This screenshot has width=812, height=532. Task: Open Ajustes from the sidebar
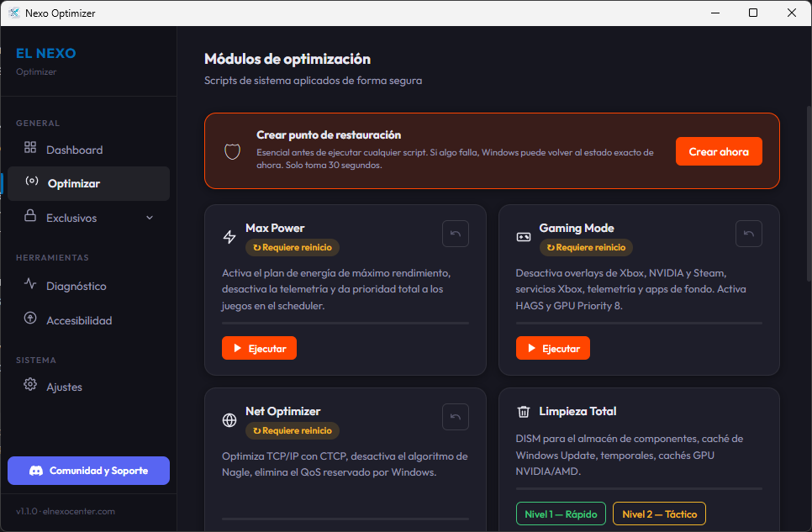click(x=59, y=387)
